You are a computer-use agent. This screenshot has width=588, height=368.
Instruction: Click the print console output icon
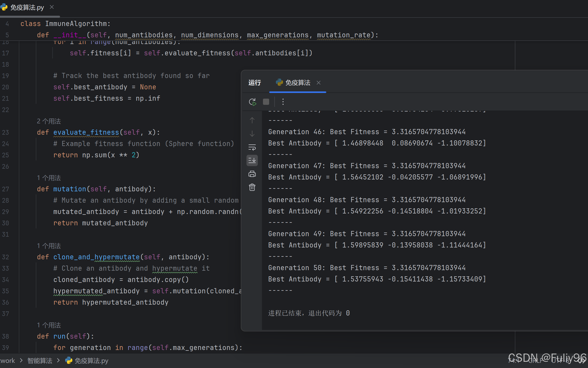pyautogui.click(x=252, y=174)
